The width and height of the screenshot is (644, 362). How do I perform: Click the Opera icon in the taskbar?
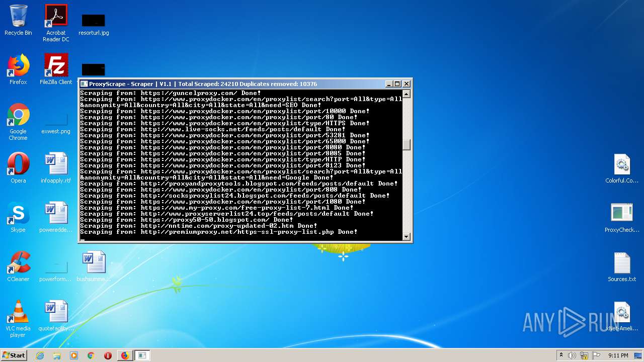108,355
